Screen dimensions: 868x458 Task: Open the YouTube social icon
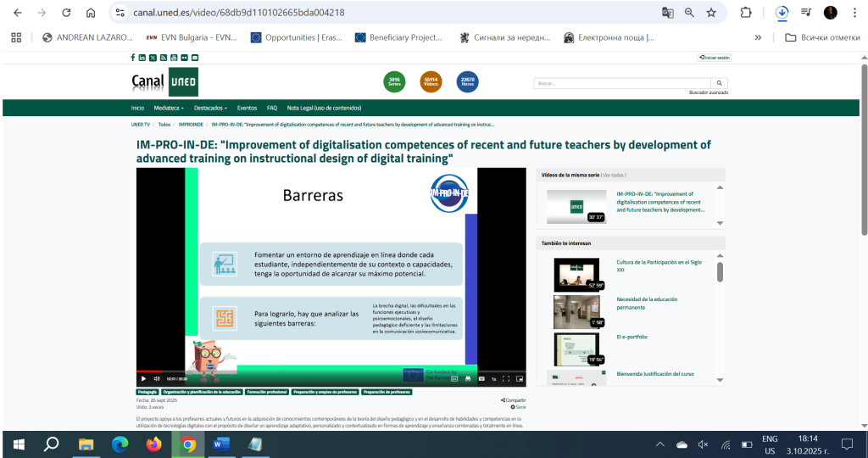point(174,58)
